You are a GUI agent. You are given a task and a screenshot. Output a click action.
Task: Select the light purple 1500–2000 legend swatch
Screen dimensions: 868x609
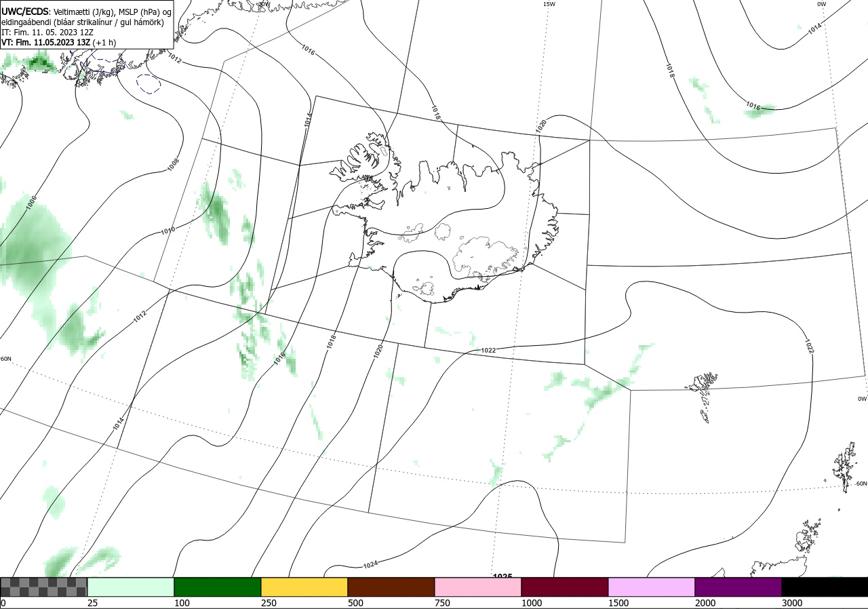(652, 587)
